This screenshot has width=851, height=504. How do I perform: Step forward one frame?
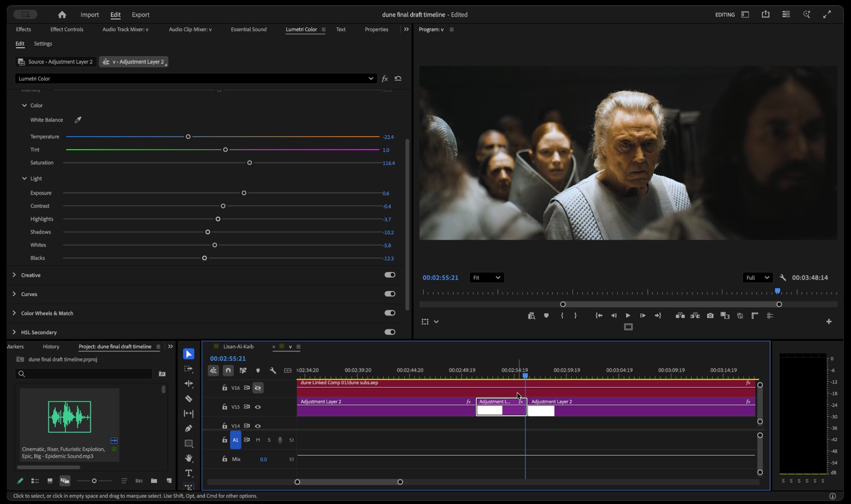(643, 316)
